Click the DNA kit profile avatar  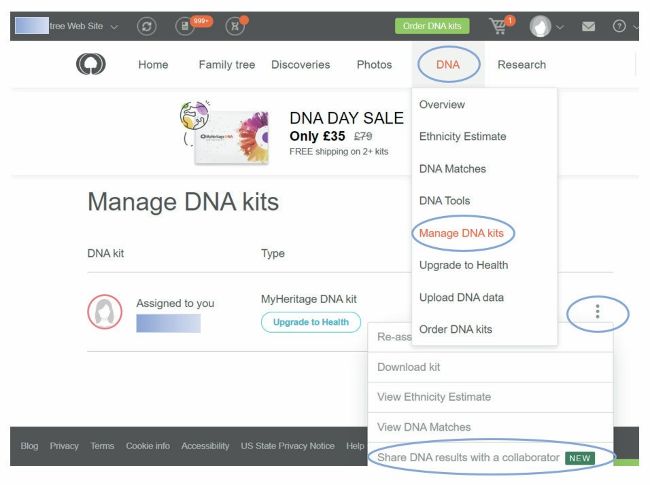[x=104, y=312]
